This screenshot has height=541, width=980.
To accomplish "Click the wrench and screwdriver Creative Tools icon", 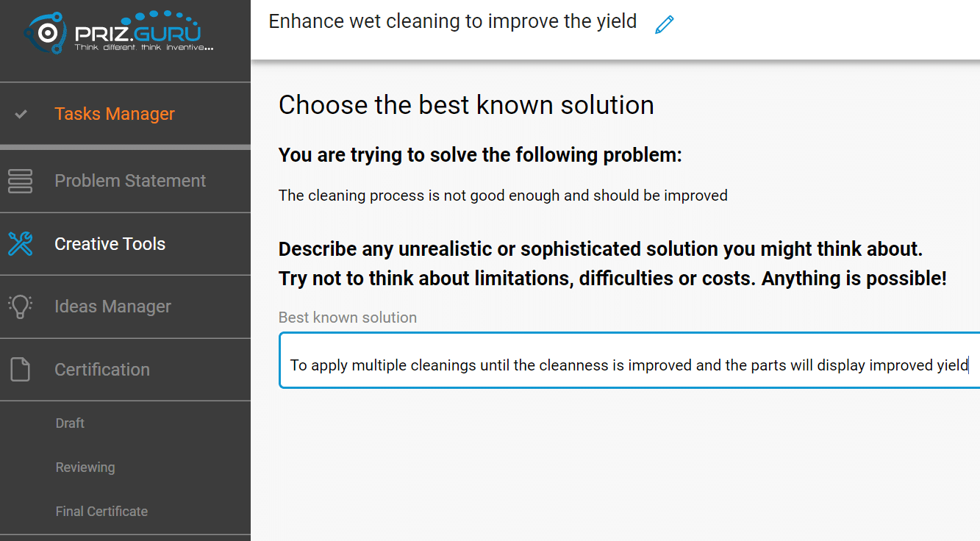I will [x=20, y=243].
